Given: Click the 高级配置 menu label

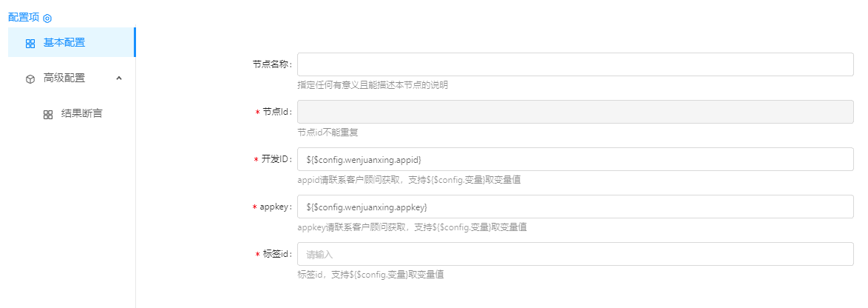Looking at the screenshot, I should click(x=64, y=78).
